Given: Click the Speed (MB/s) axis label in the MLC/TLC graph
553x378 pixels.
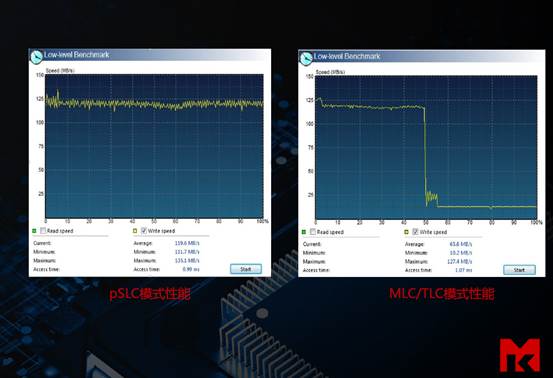Looking at the screenshot, I should [x=330, y=72].
